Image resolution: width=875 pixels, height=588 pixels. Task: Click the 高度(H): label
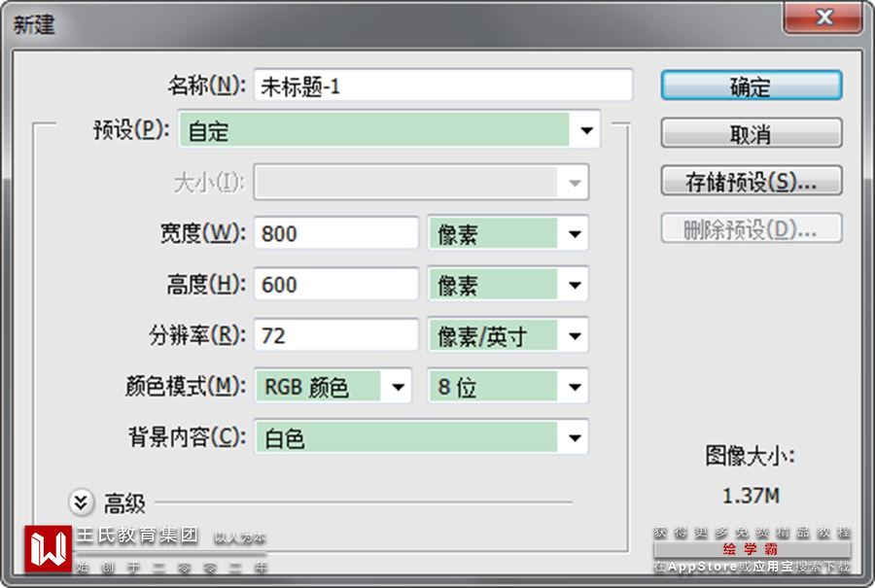[x=206, y=285]
